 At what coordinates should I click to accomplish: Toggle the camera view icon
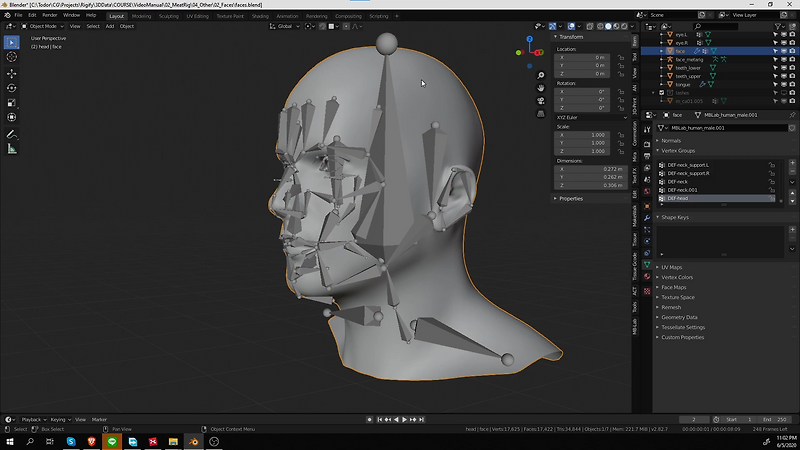tap(540, 101)
